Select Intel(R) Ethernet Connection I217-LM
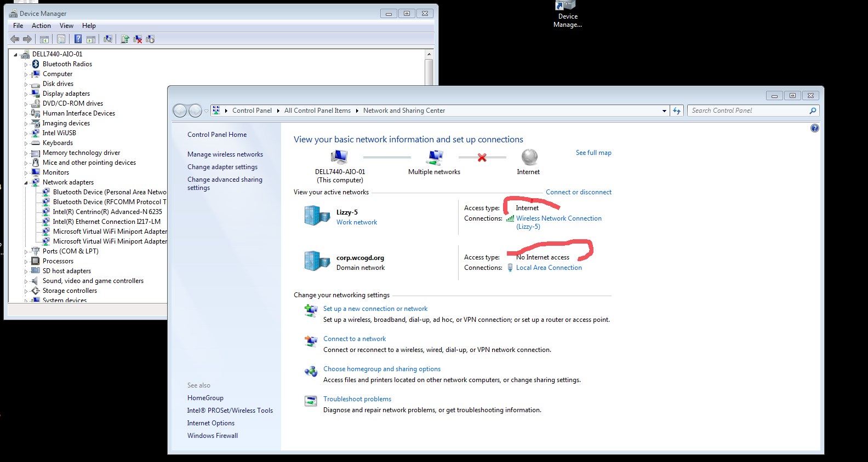Image resolution: width=868 pixels, height=462 pixels. 107,222
